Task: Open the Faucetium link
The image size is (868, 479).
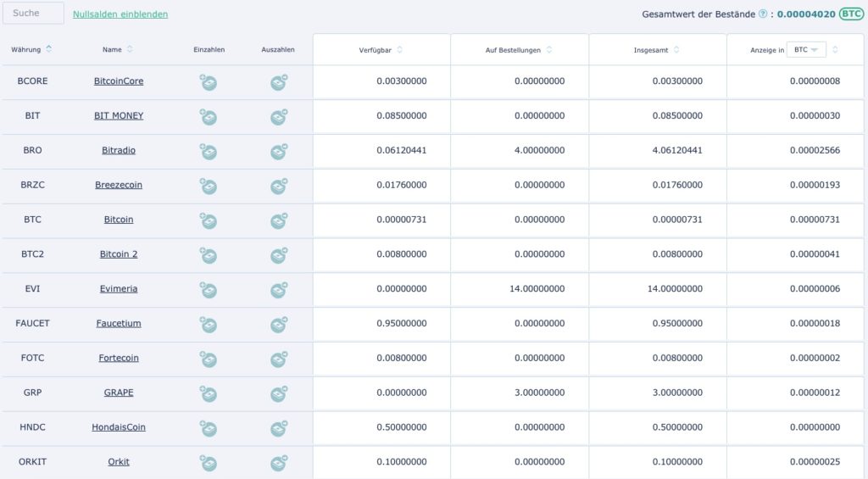Action: pyautogui.click(x=119, y=323)
